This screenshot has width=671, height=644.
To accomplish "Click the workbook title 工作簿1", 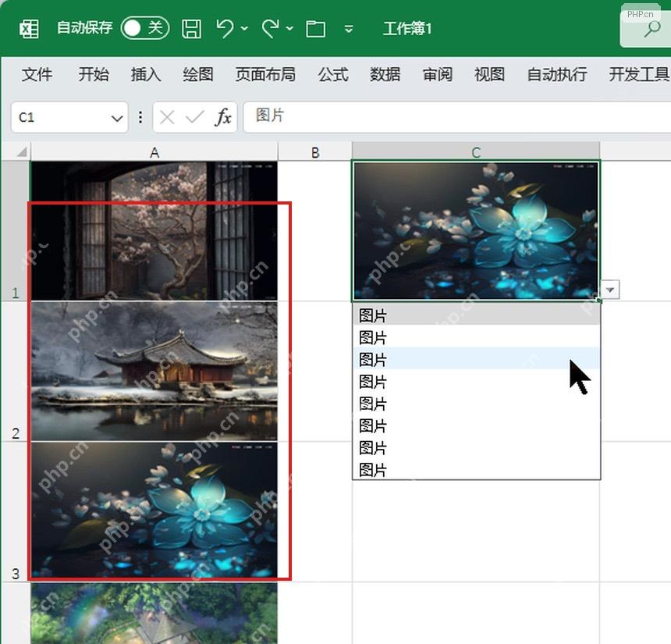I will [407, 29].
